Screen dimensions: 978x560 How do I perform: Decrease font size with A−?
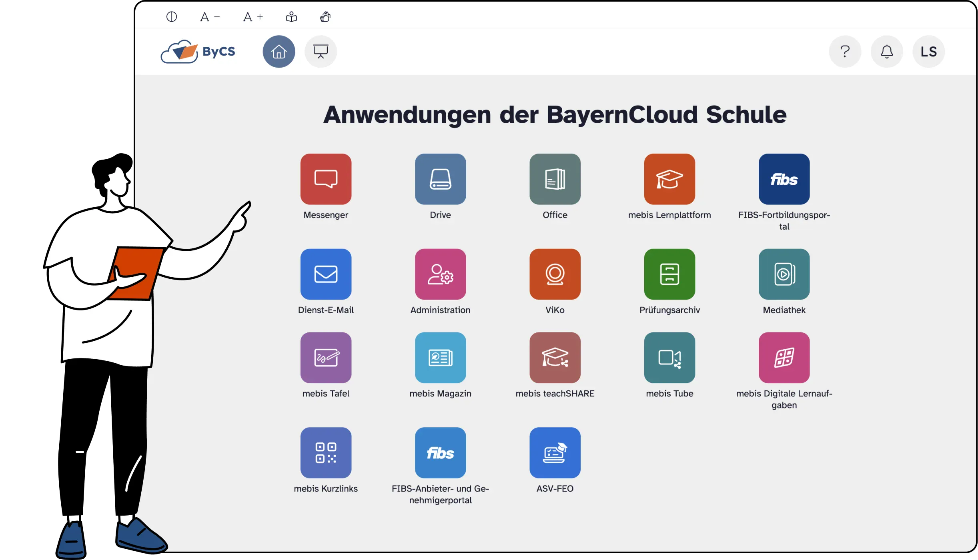point(210,17)
